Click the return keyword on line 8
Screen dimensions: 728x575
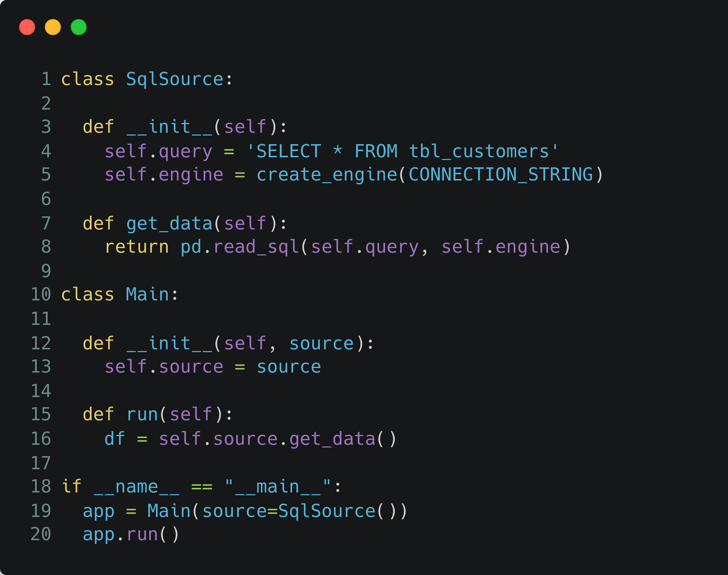point(137,247)
